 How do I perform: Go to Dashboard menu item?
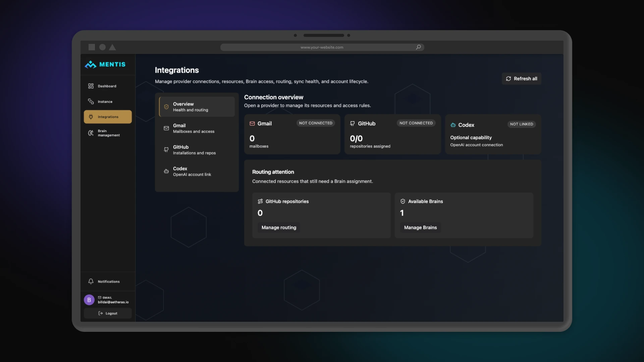[x=108, y=86]
